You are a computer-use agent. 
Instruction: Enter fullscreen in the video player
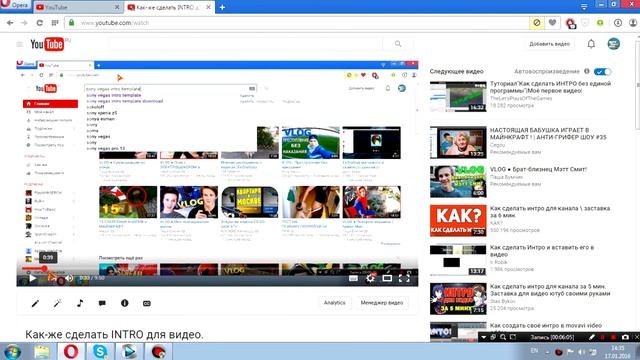(404, 278)
